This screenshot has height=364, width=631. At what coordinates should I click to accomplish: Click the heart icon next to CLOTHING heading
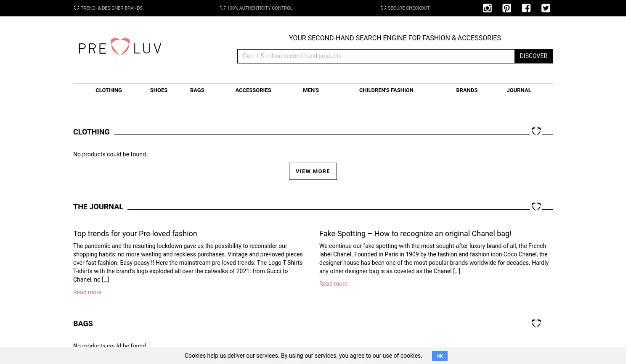[536, 132]
